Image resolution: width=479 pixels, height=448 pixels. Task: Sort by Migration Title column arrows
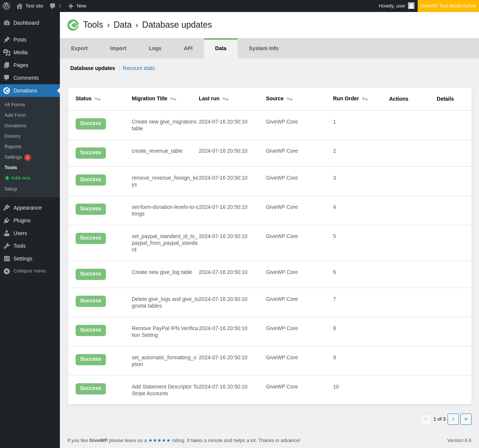tap(173, 99)
